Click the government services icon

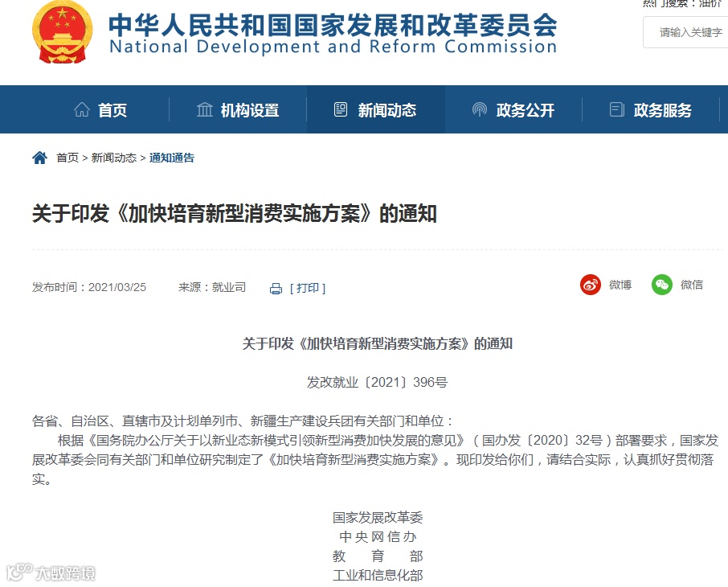coord(616,109)
